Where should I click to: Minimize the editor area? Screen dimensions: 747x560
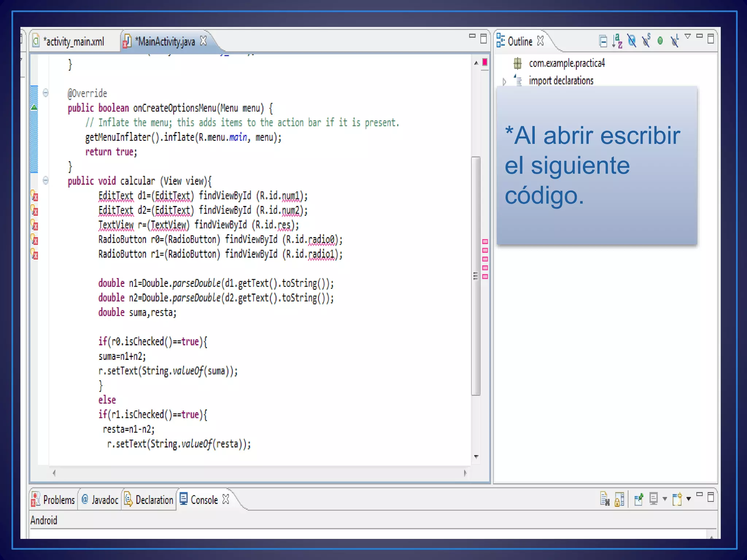coord(472,36)
